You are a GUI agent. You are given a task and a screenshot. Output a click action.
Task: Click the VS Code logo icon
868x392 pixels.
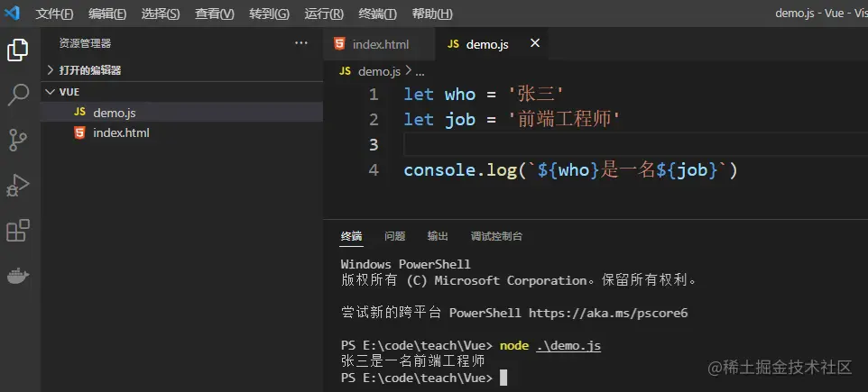point(12,13)
